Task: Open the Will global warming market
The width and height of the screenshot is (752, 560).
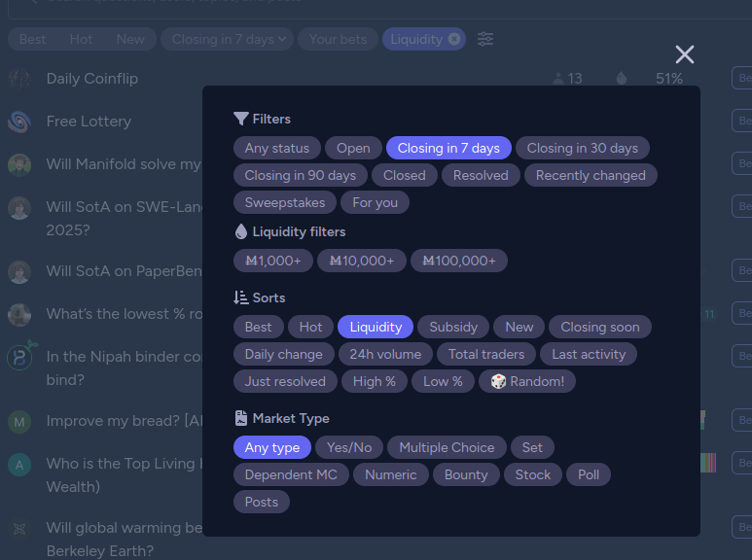Action: 124,540
